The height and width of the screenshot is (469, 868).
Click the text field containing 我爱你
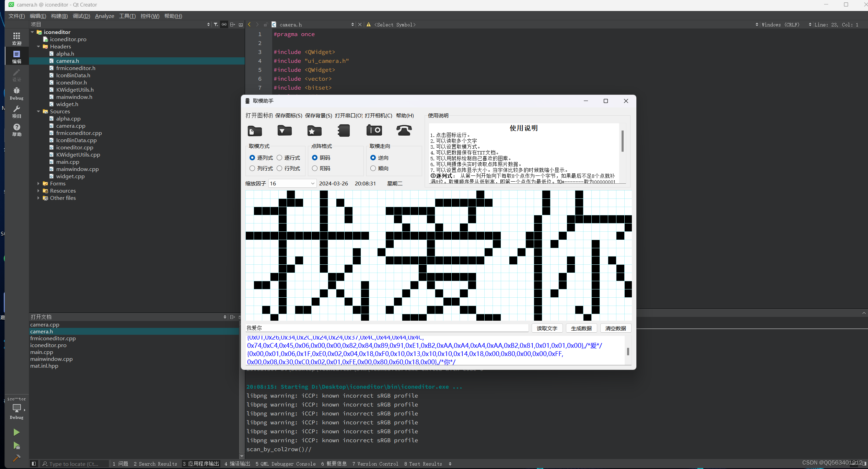[x=387, y=328]
